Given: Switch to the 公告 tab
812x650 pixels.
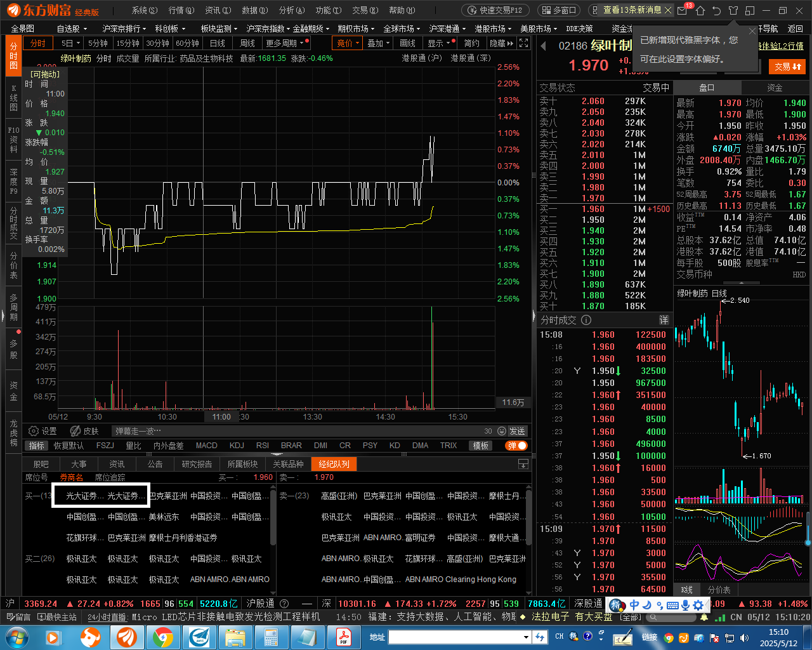Looking at the screenshot, I should point(155,464).
